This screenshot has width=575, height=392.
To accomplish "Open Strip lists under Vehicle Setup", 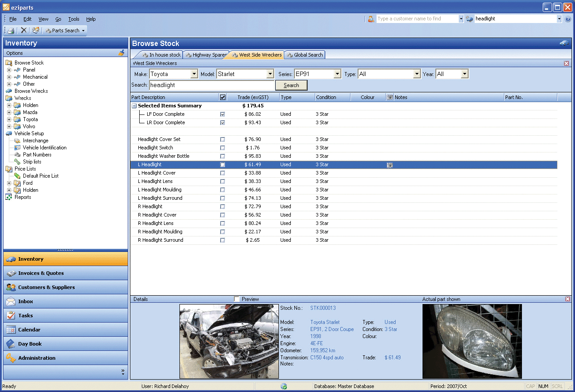I will pyautogui.click(x=32, y=162).
